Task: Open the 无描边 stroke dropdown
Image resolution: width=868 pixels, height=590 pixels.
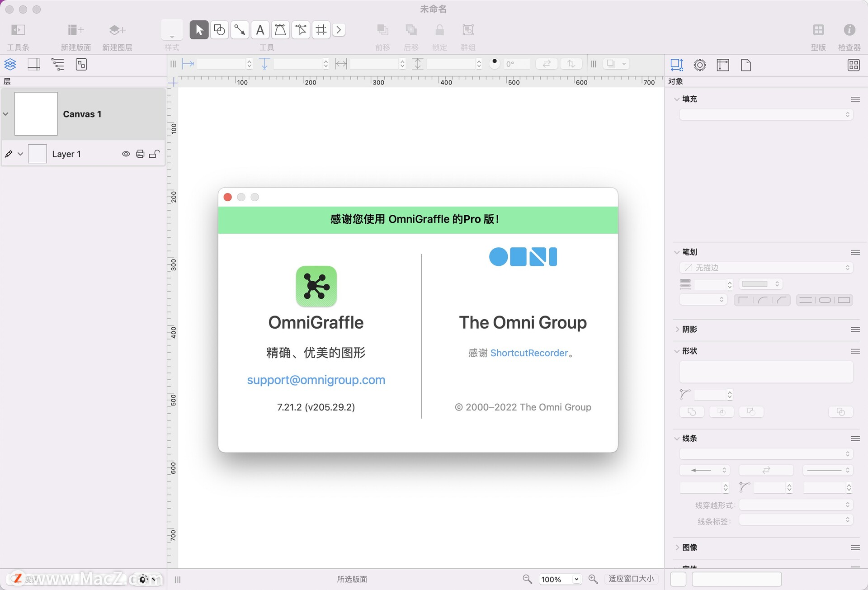Action: (x=765, y=268)
